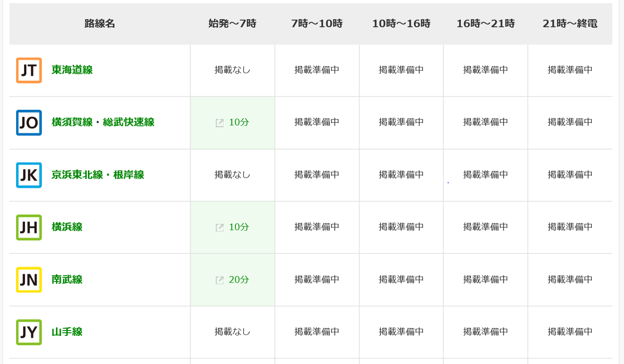The image size is (624, 364).
Task: Click the JN Nambu line icon
Action: [29, 280]
